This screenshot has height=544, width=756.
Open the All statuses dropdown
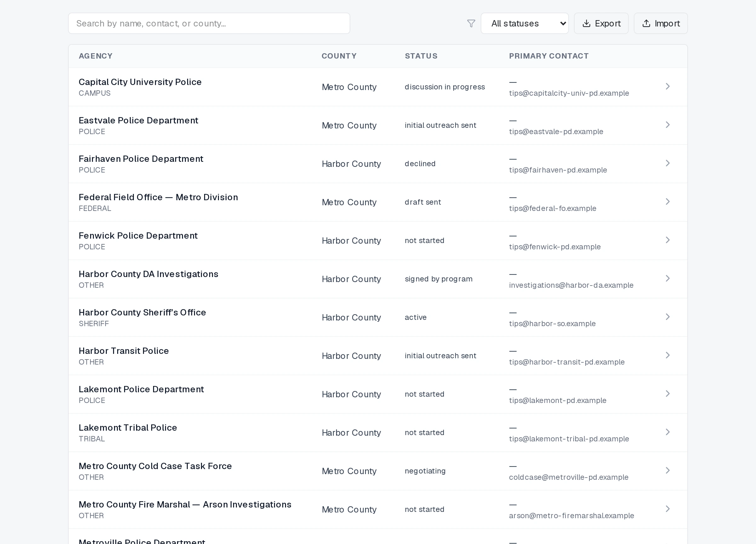pos(525,23)
